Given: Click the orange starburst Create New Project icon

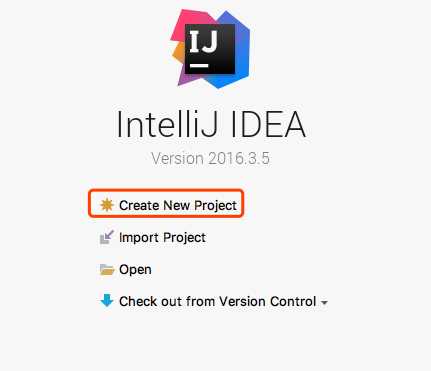Looking at the screenshot, I should coord(107,205).
